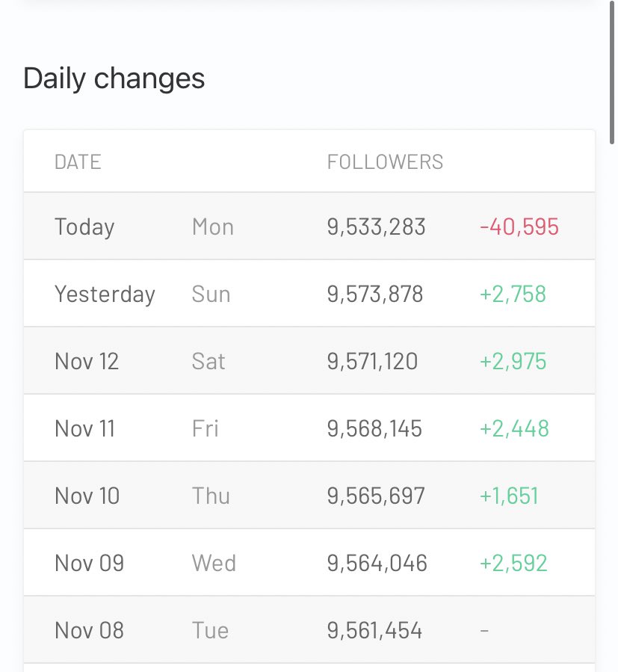This screenshot has height=672, width=618.
Task: Click follower count 9,573,878
Action: click(x=375, y=294)
